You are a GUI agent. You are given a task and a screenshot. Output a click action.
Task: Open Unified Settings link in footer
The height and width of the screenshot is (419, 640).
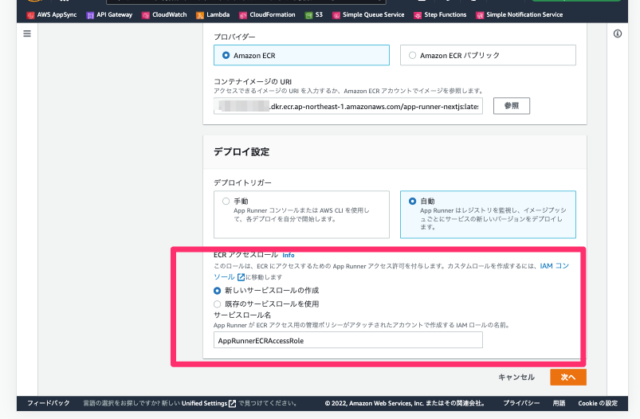pyautogui.click(x=204, y=403)
